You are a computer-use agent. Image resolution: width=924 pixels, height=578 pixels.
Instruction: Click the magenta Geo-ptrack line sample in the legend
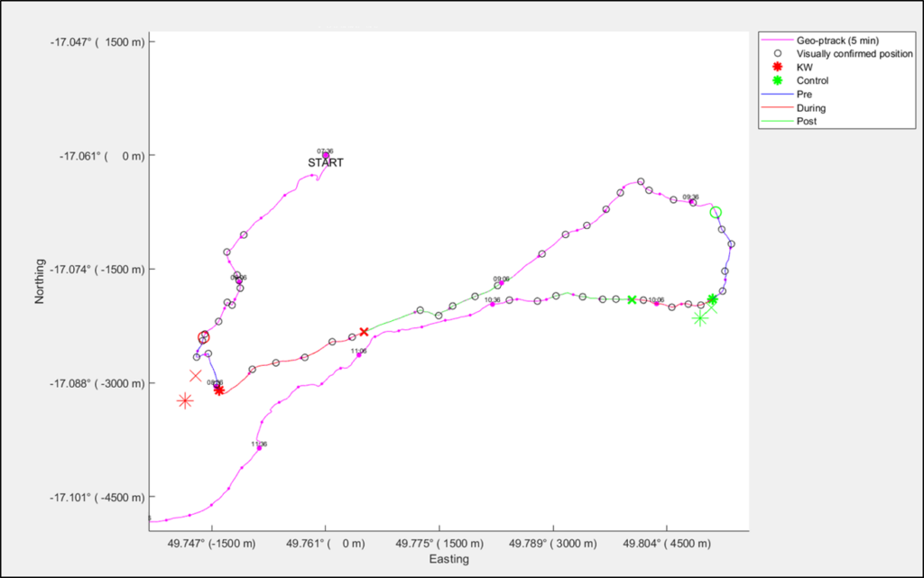(777, 41)
